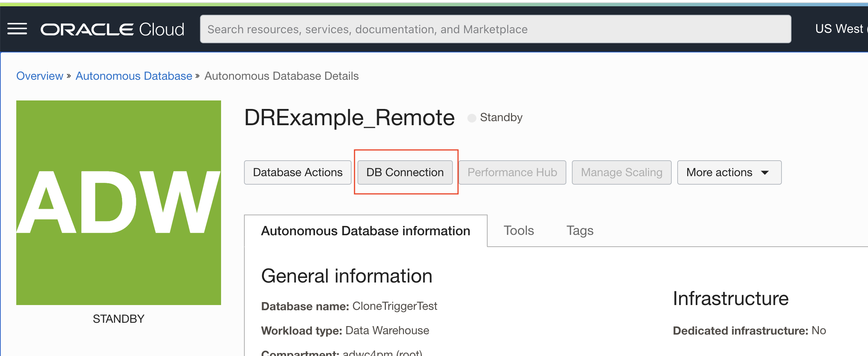Expand the More actions caret arrow
This screenshot has width=868, height=356.
pos(766,172)
